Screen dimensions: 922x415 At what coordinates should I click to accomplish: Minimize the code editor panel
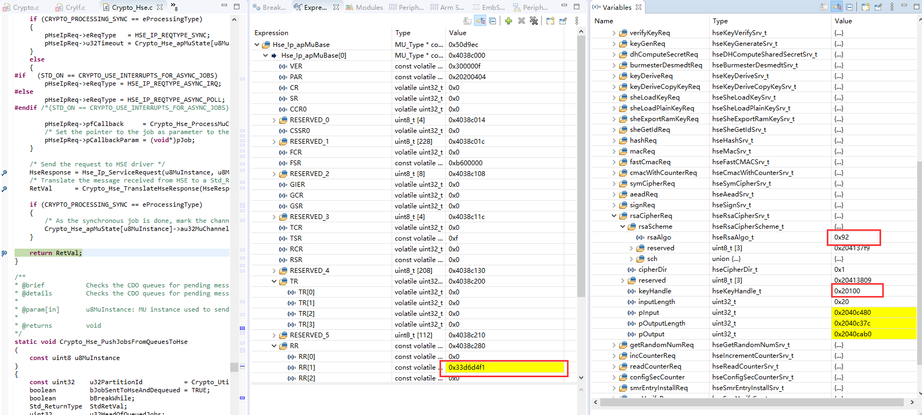click(x=223, y=5)
